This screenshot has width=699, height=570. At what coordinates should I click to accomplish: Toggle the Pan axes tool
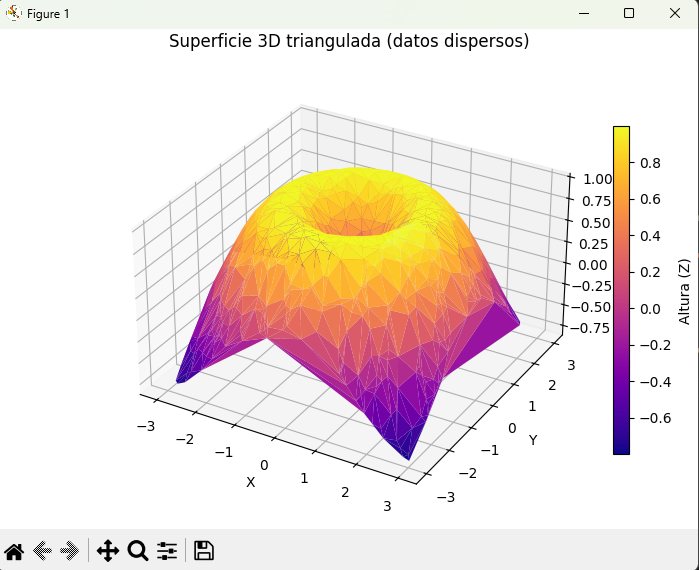[x=108, y=550]
